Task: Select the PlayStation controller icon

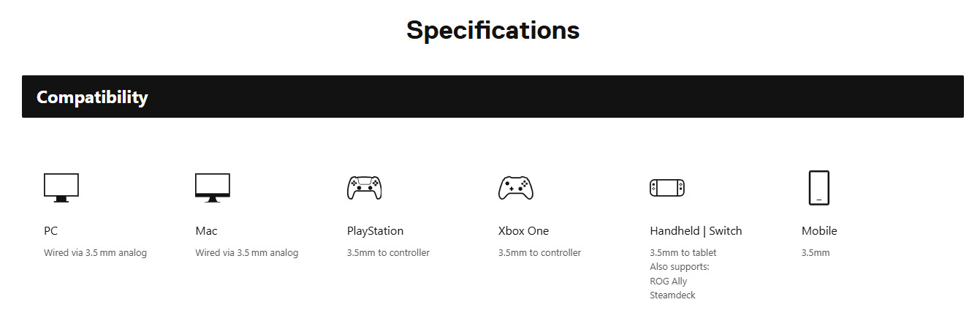Action: point(364,188)
